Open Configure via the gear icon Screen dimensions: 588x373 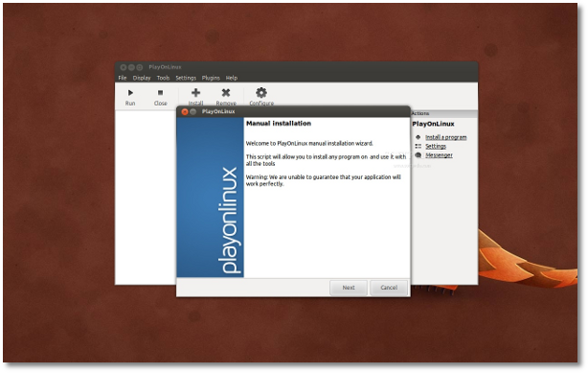click(261, 92)
